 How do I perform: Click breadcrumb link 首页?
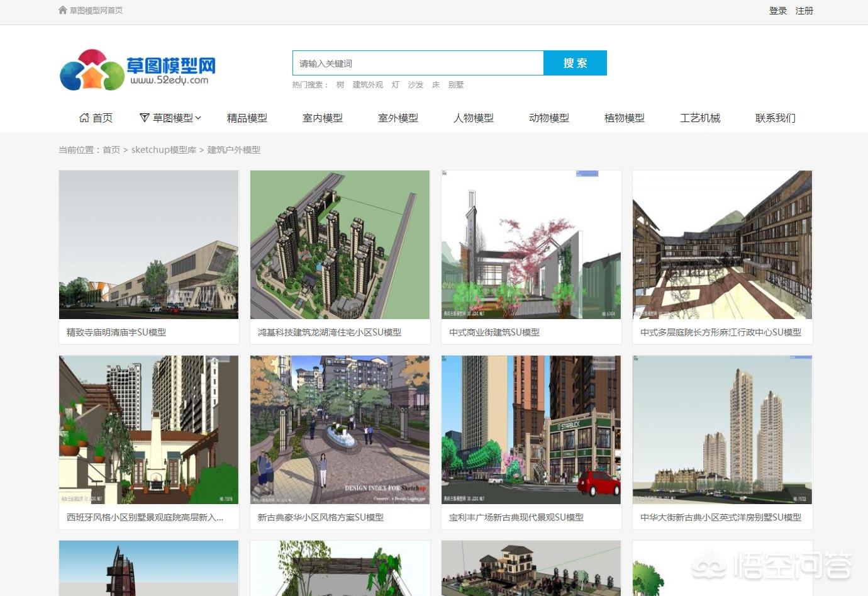point(111,150)
